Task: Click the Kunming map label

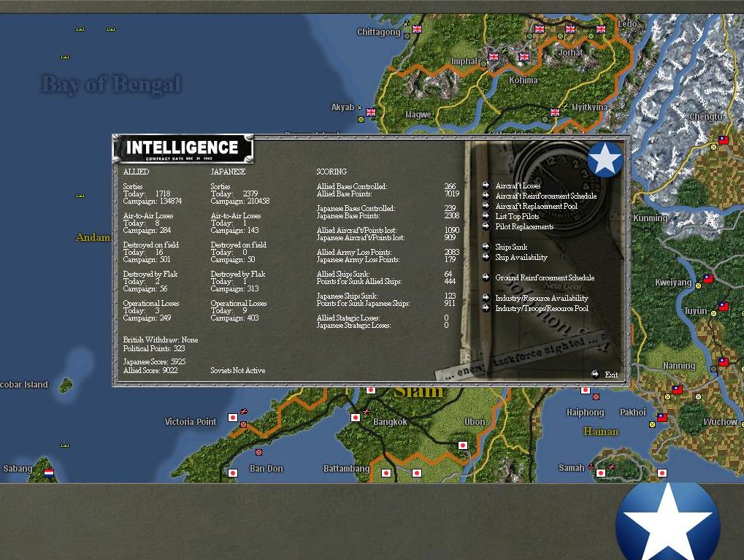Action: coord(650,218)
